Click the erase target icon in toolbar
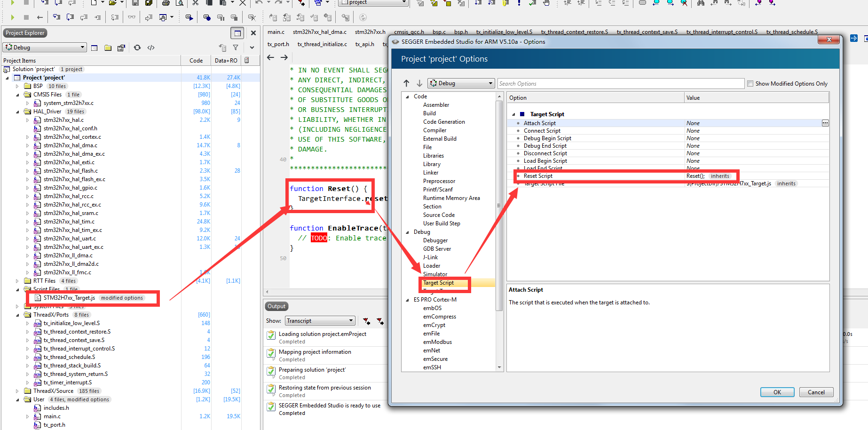The width and height of the screenshot is (868, 430). pyautogui.click(x=252, y=17)
